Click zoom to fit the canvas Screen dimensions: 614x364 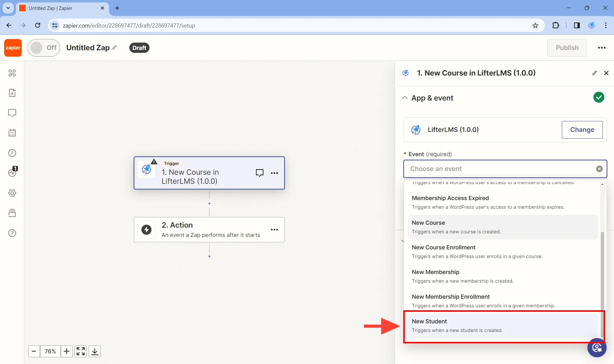[80, 351]
